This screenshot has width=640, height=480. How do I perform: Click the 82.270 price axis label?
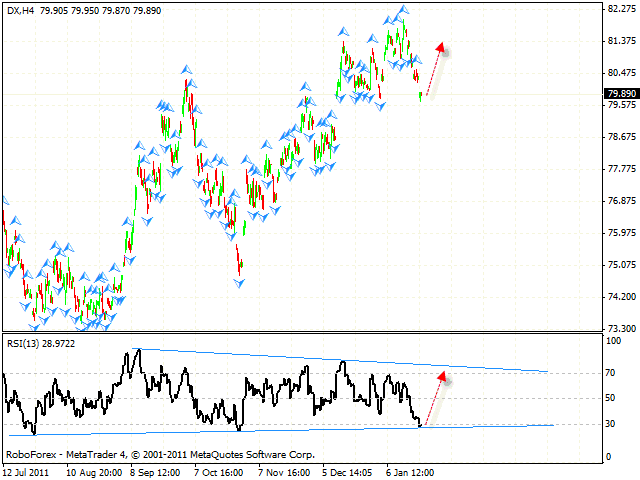point(622,9)
